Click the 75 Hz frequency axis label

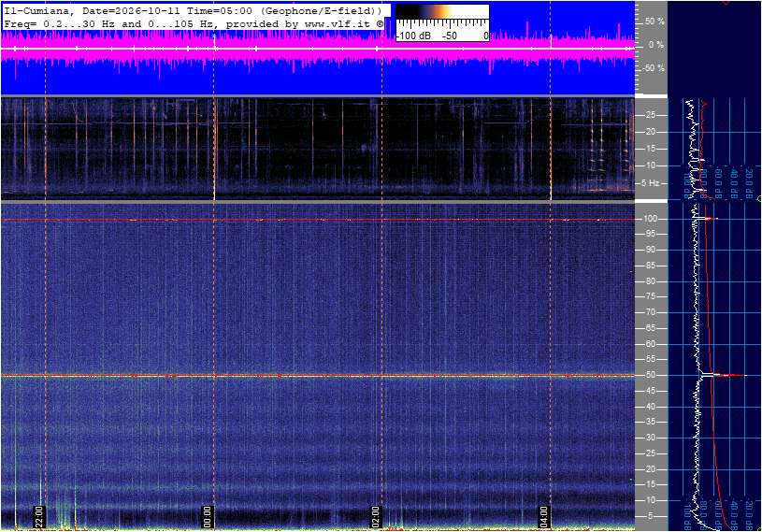click(x=650, y=296)
